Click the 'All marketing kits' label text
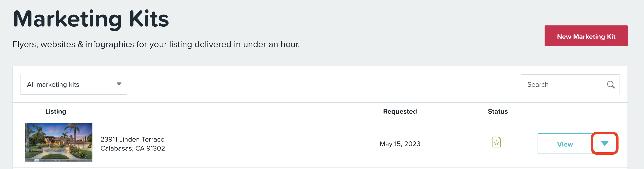644x169 pixels. 53,85
